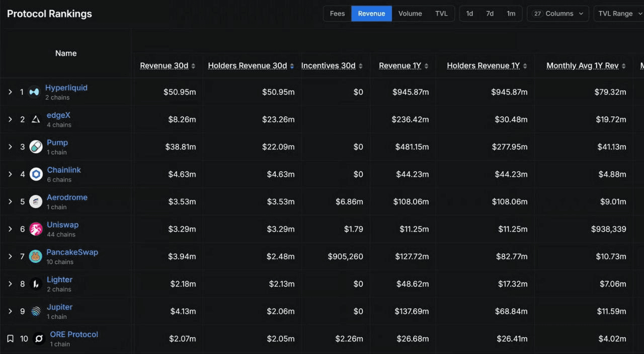
Task: Sort by Holders Revenue 30d arrows icon
Action: pyautogui.click(x=292, y=66)
